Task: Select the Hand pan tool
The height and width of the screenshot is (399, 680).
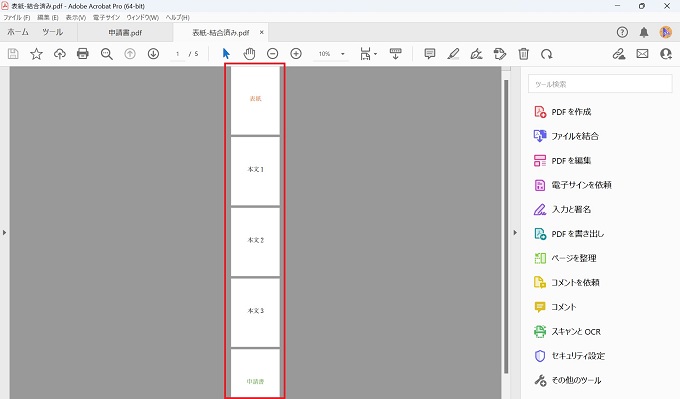Action: [x=249, y=54]
